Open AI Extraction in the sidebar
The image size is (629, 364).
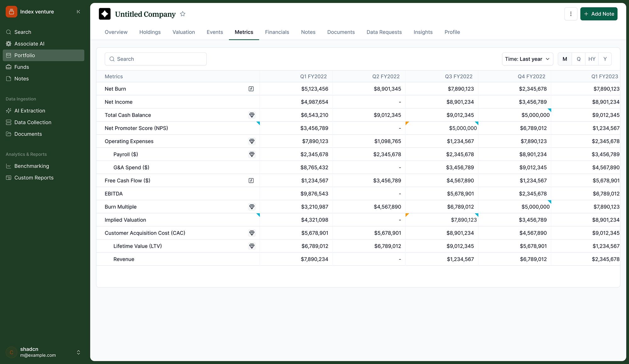click(x=43, y=111)
